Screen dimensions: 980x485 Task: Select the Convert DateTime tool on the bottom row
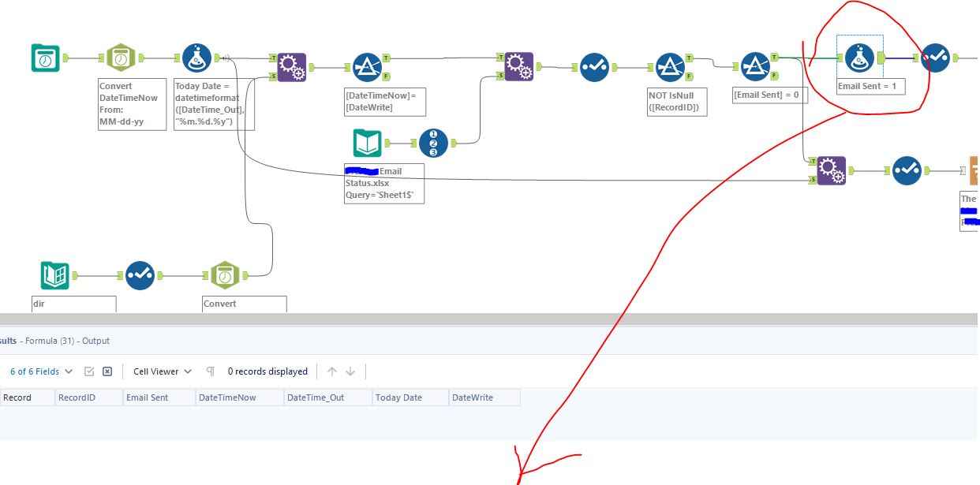tap(225, 275)
